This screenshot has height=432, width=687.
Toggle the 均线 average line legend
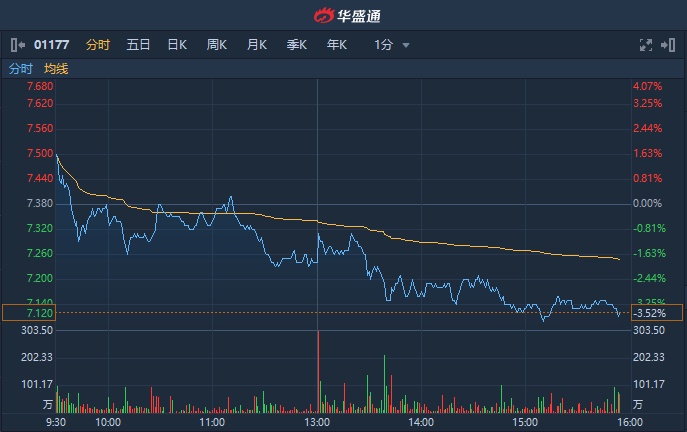point(56,69)
